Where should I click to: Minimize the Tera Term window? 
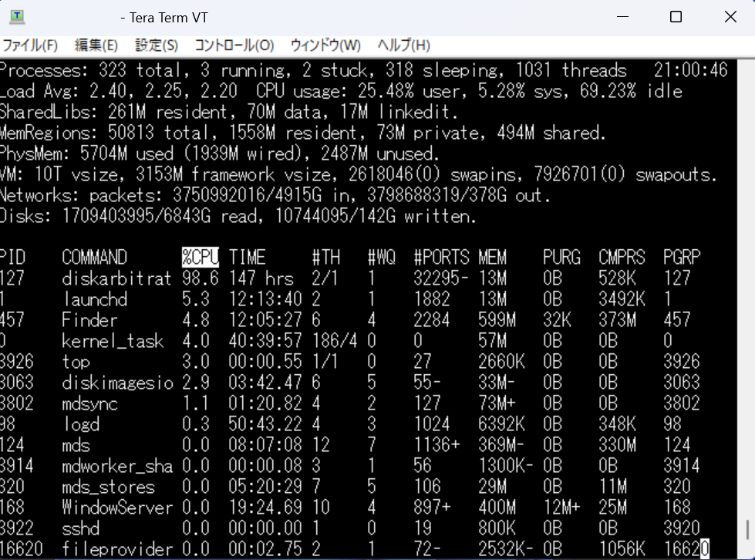(x=622, y=17)
